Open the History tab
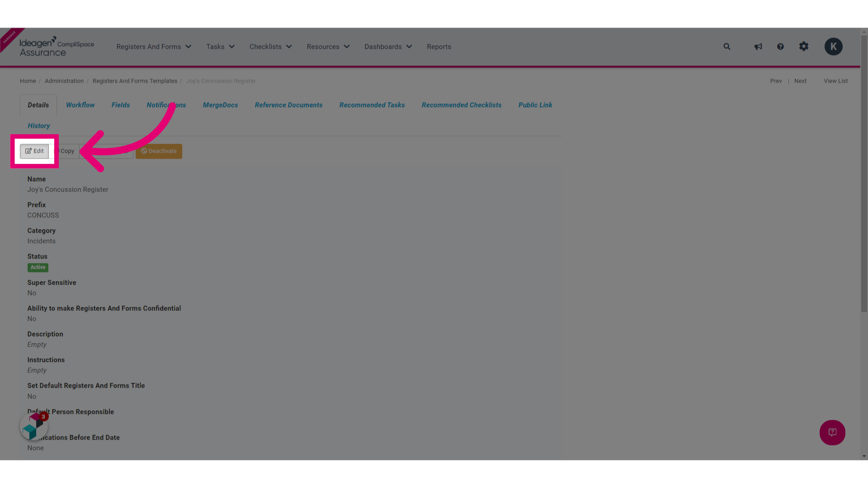Screen dimensions: 868x488 tap(39, 126)
